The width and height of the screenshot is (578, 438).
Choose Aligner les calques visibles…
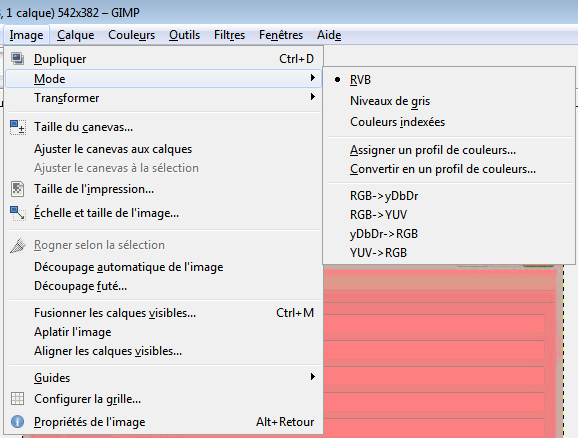164,351
